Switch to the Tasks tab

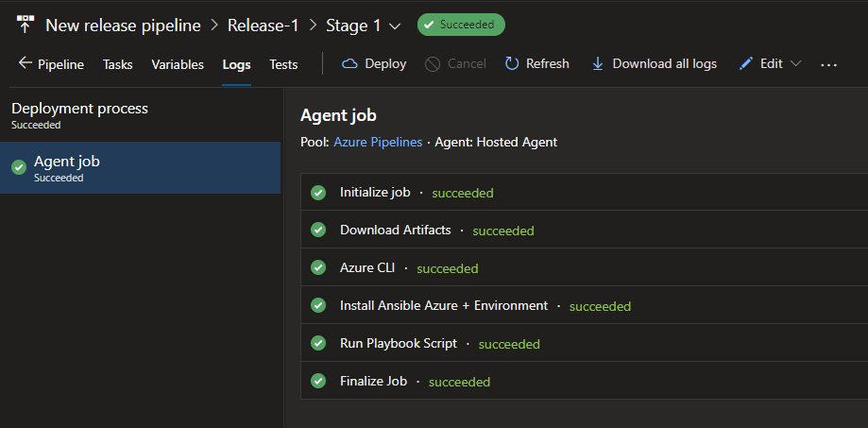tap(118, 64)
